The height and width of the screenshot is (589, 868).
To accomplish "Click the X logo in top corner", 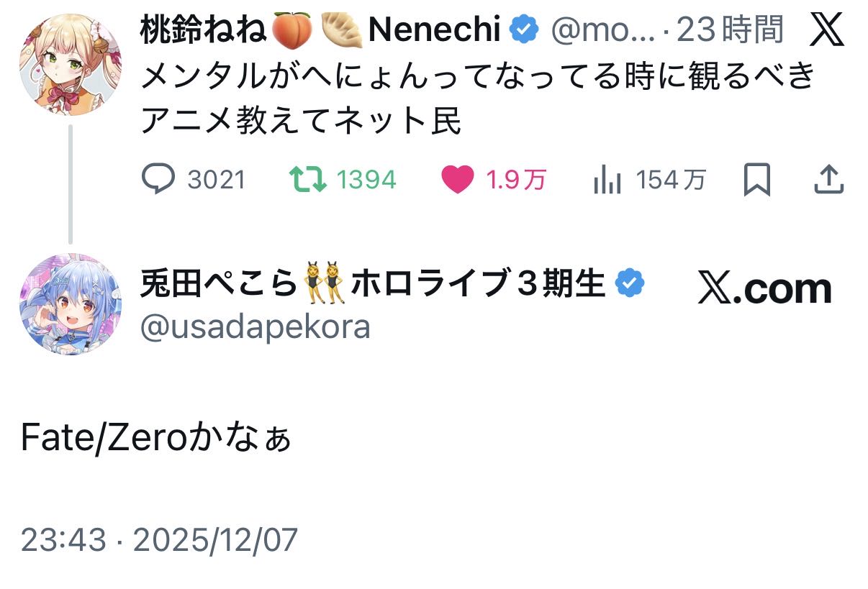I will [x=826, y=31].
